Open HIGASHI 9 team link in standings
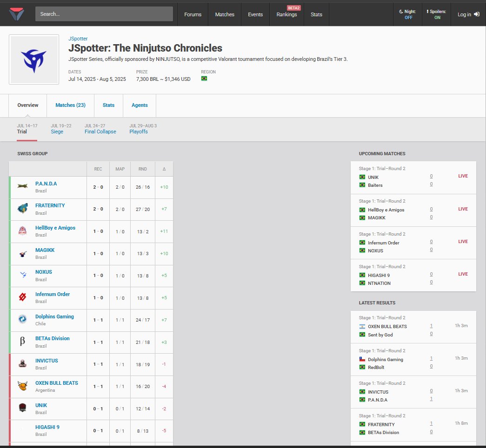Screen dimensions: 486x448 point(47,427)
